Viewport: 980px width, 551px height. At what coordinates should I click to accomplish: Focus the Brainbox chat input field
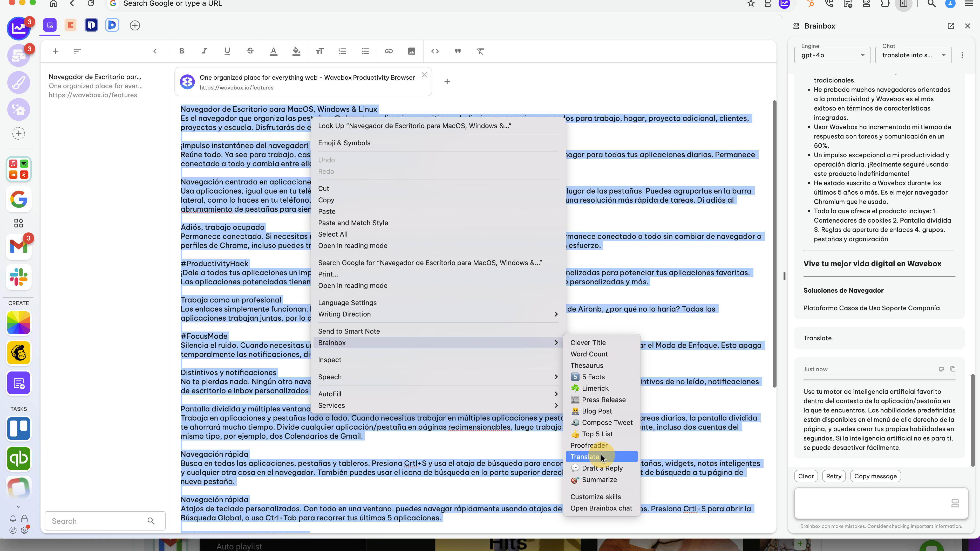click(881, 503)
